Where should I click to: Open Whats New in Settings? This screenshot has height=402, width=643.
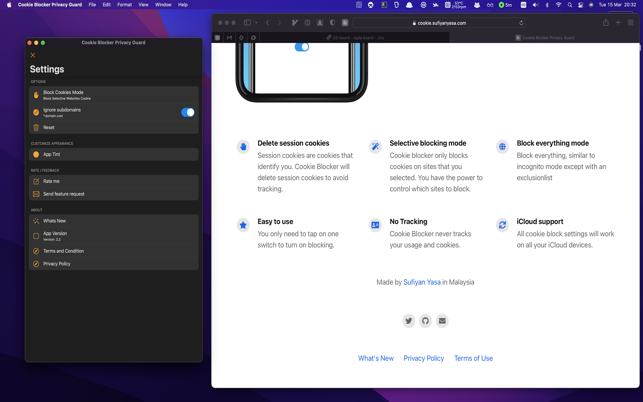[x=114, y=221]
